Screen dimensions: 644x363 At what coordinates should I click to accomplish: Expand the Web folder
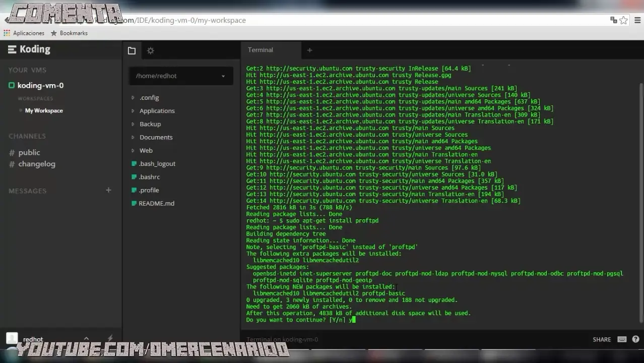[133, 150]
